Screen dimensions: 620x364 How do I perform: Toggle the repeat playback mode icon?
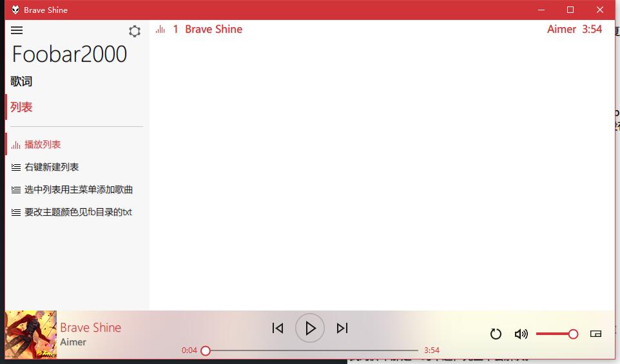pos(496,334)
